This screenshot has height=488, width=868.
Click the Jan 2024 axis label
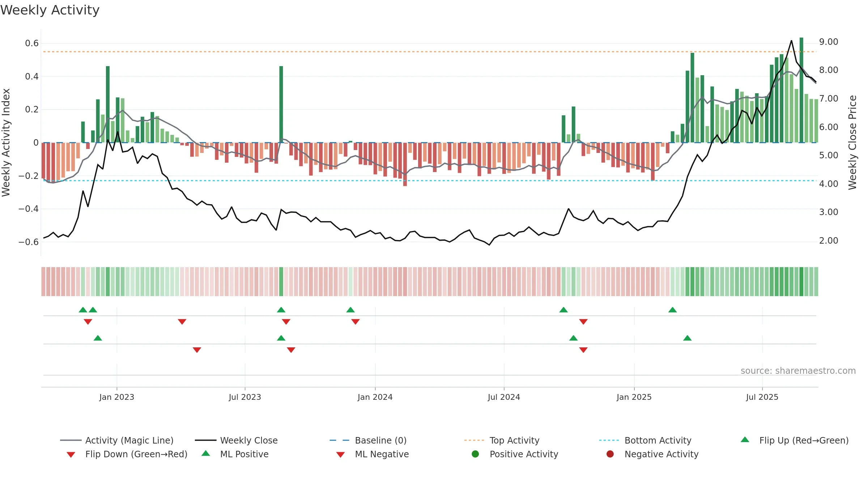click(x=375, y=397)
